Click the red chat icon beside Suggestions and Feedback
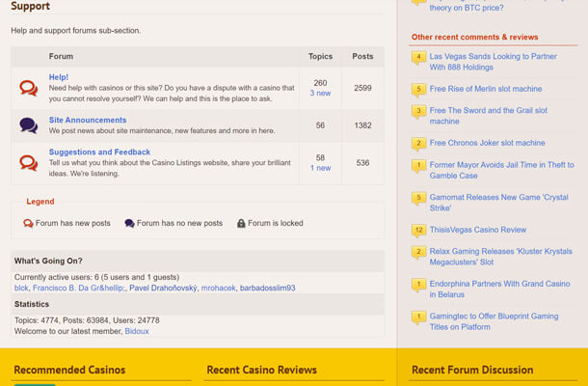Image resolution: width=588 pixels, height=386 pixels. click(x=29, y=163)
